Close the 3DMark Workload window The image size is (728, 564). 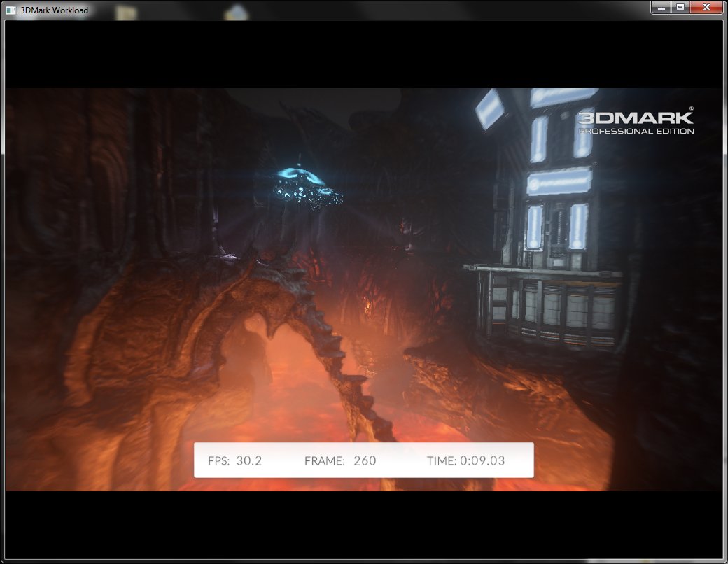click(x=706, y=7)
